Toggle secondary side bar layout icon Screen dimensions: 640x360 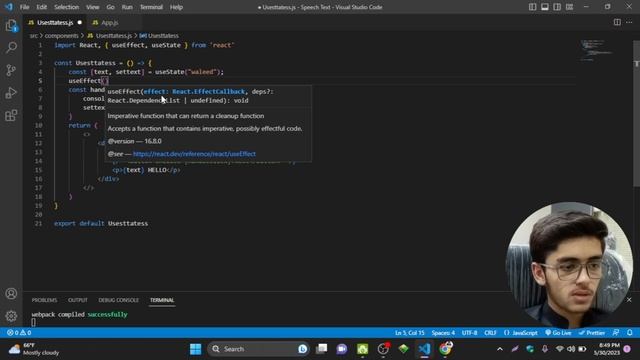(x=557, y=7)
